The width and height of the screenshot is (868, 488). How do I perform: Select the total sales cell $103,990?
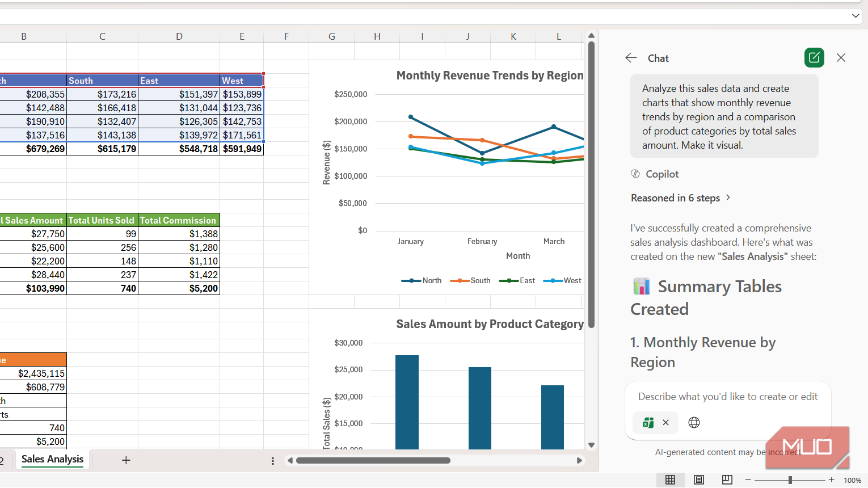tap(33, 288)
